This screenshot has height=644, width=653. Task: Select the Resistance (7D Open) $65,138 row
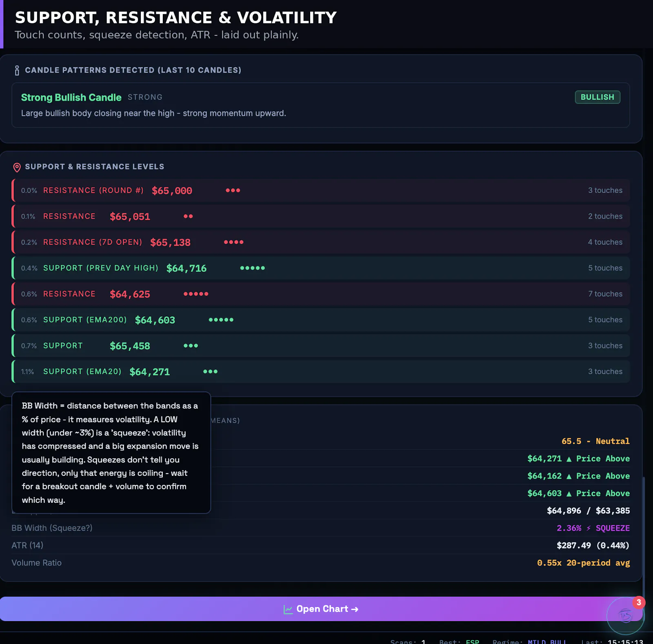321,242
